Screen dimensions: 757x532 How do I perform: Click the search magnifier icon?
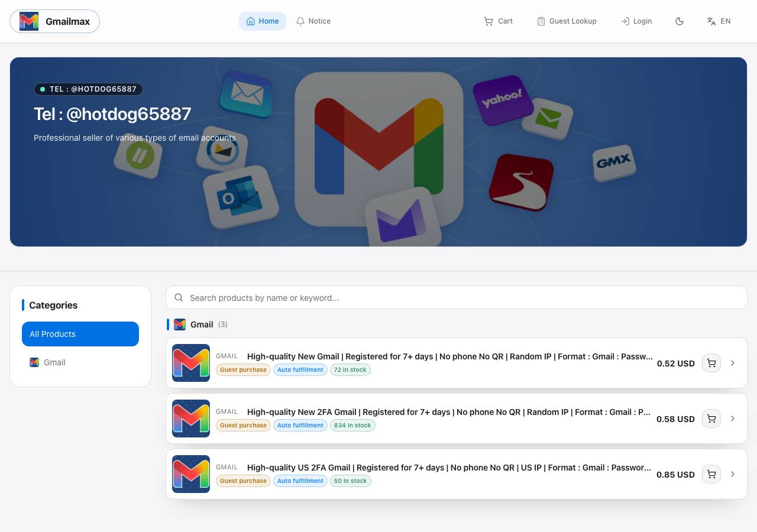coord(179,298)
